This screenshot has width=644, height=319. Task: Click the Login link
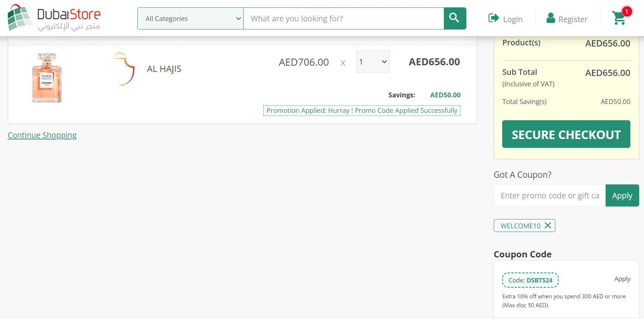click(513, 19)
